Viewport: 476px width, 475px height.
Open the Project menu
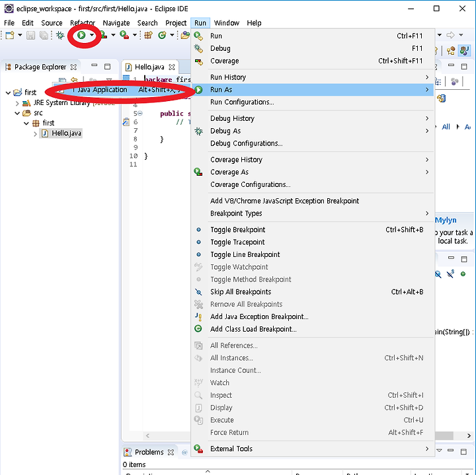pyautogui.click(x=176, y=23)
